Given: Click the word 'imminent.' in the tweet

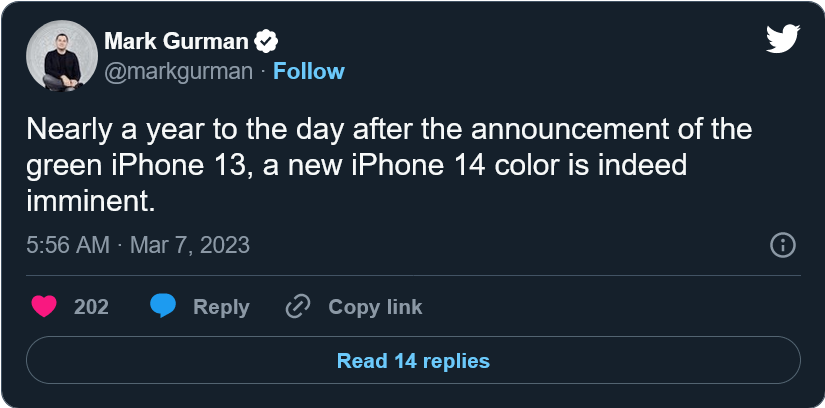Looking at the screenshot, I should 90,202.
